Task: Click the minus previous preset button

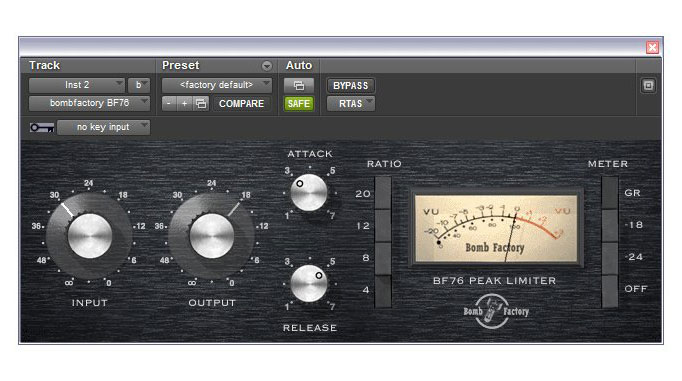Action: (169, 104)
